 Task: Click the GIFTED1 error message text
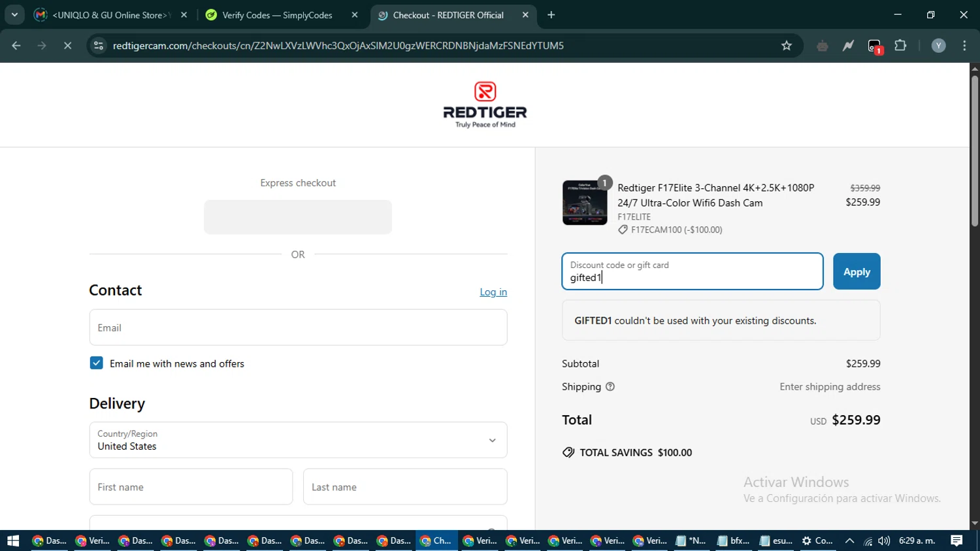695,321
